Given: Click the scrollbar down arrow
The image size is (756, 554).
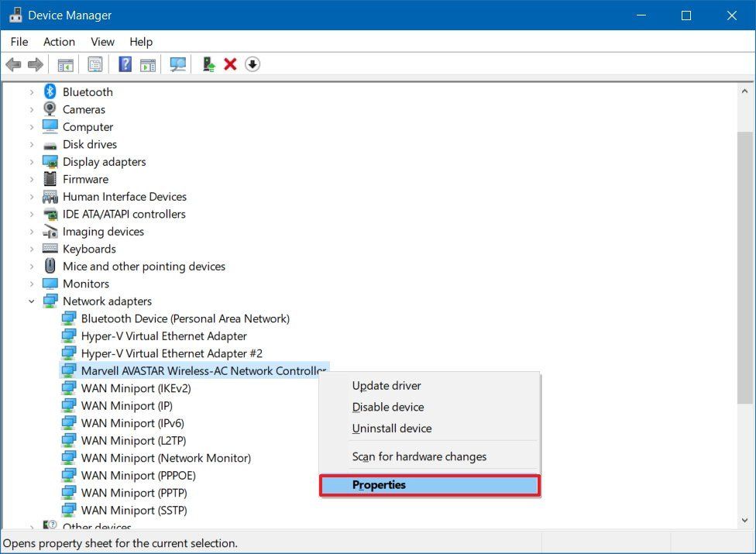Looking at the screenshot, I should pos(744,520).
